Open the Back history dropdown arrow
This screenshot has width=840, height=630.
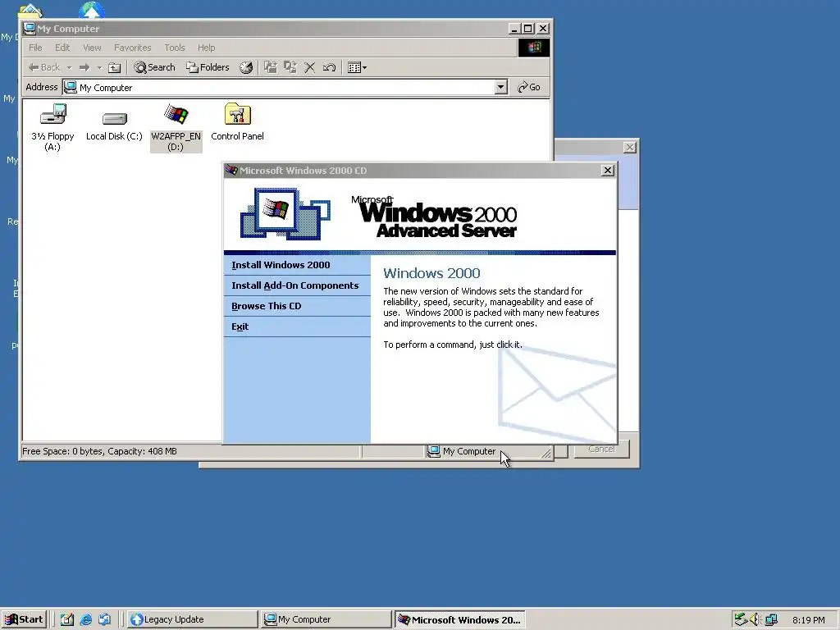69,67
